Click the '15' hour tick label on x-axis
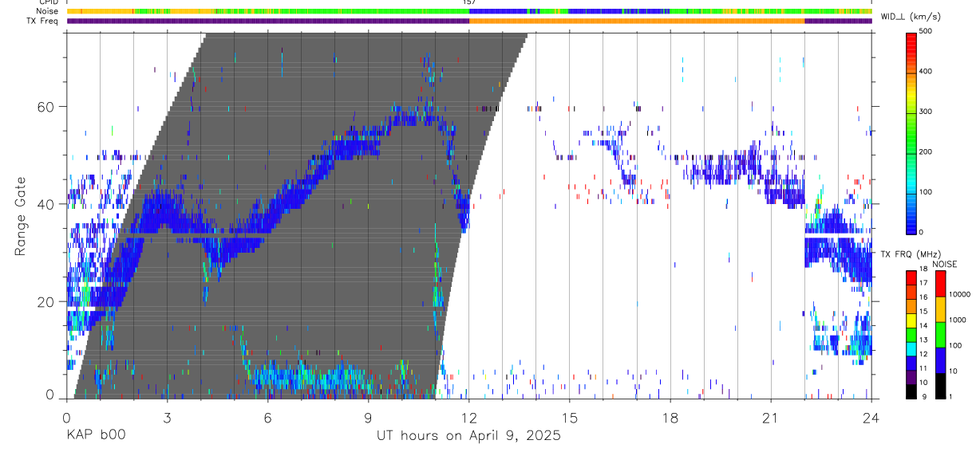Screen dimensions: 980x452 570,418
